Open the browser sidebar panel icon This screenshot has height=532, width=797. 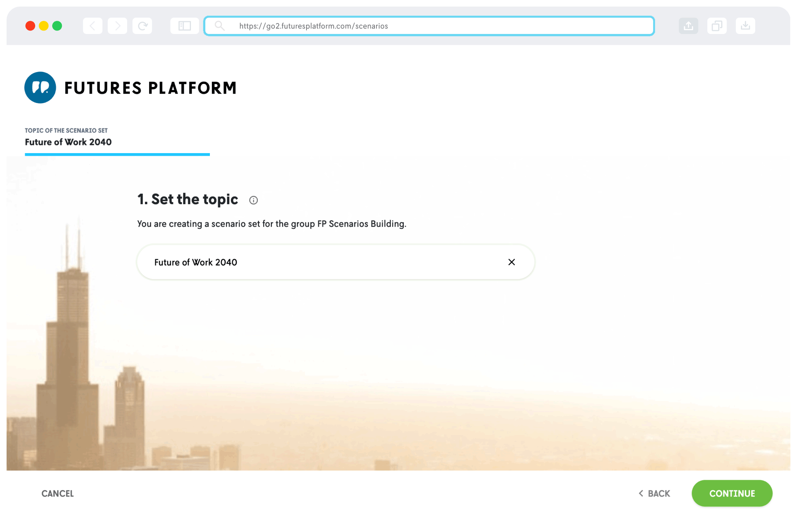tap(184, 26)
